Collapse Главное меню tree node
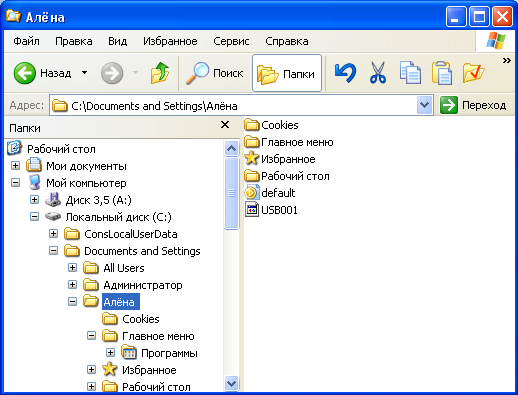This screenshot has height=395, width=518. [x=91, y=335]
